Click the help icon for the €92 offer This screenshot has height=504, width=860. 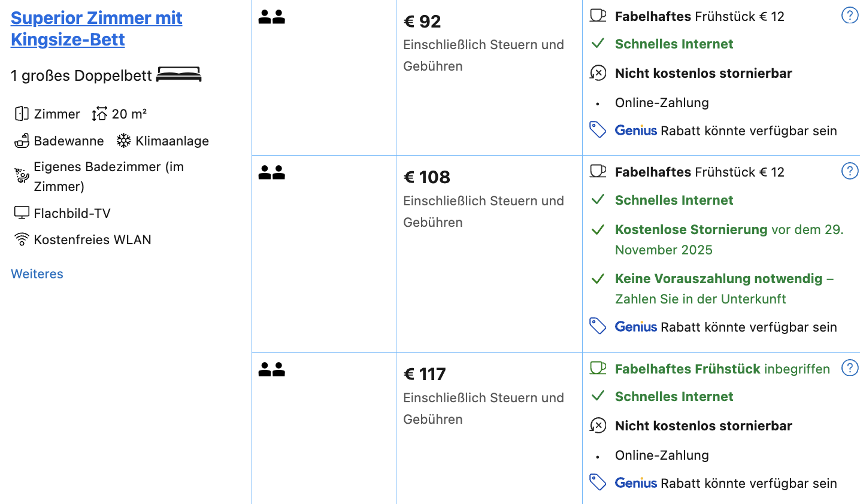[x=849, y=16]
